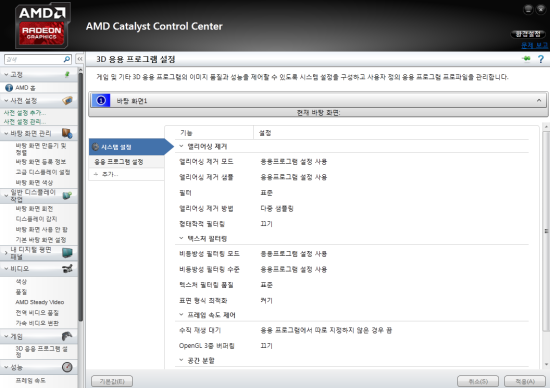This screenshot has height=388, width=550.
Task: Collapse the 텍스처 필터링 group
Action: coord(181,238)
